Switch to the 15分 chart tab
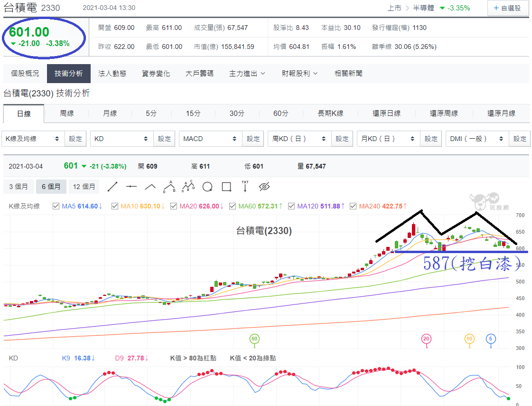This screenshot has height=406, width=532. [193, 113]
